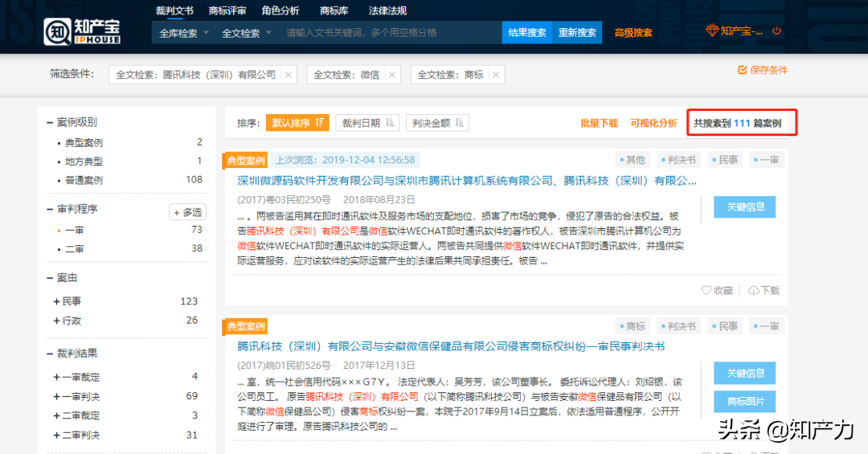Viewport: 868px width, 454px height.
Task: Open 高级搜索 advanced search
Action: tap(633, 33)
